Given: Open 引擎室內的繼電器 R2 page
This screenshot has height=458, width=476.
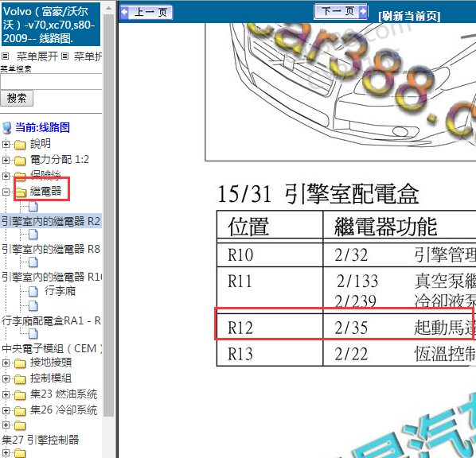Looking at the screenshot, I should click(x=51, y=221).
